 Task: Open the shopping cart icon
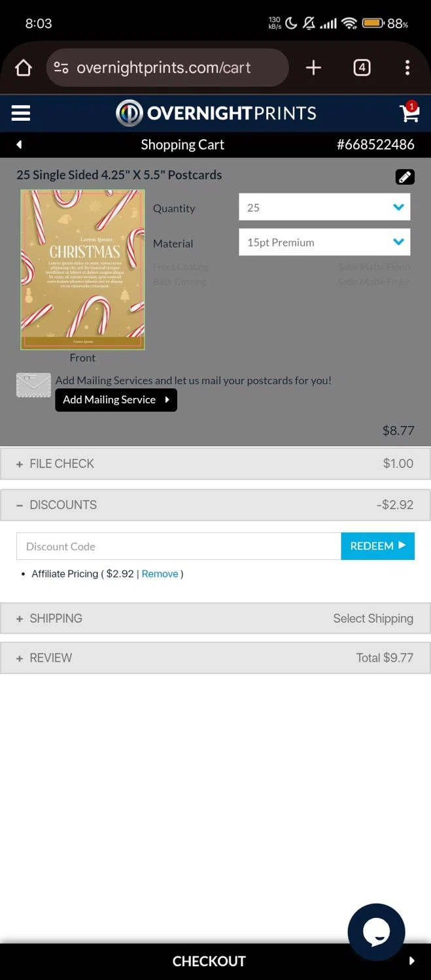tap(409, 113)
